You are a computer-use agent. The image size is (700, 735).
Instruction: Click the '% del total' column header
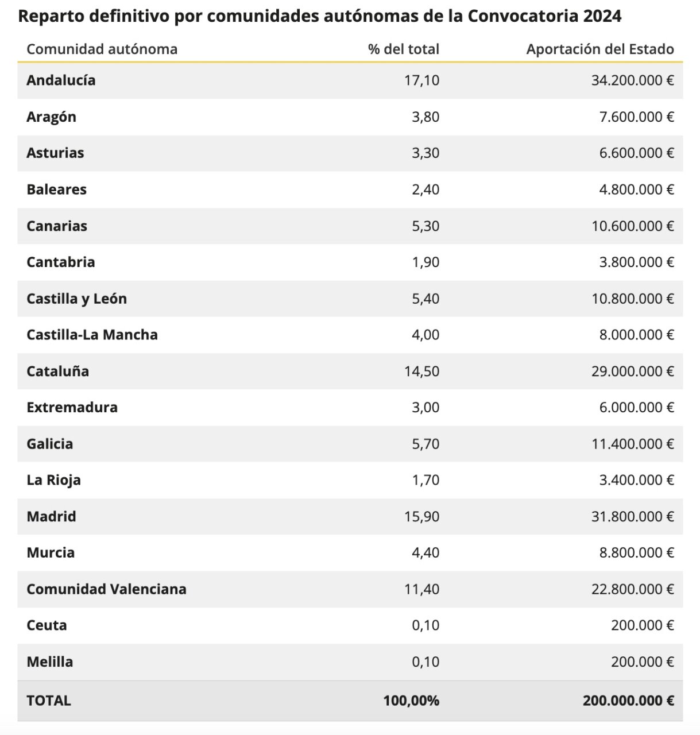(x=403, y=49)
